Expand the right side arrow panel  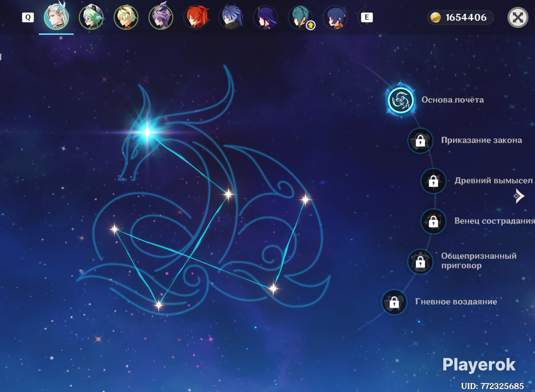pyautogui.click(x=519, y=196)
